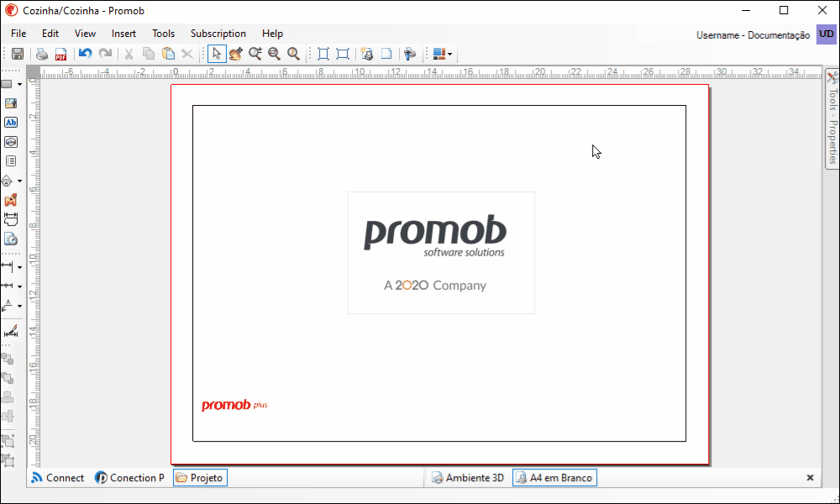840x504 pixels.
Task: Select the linear dimension tool
Action: tap(8, 267)
